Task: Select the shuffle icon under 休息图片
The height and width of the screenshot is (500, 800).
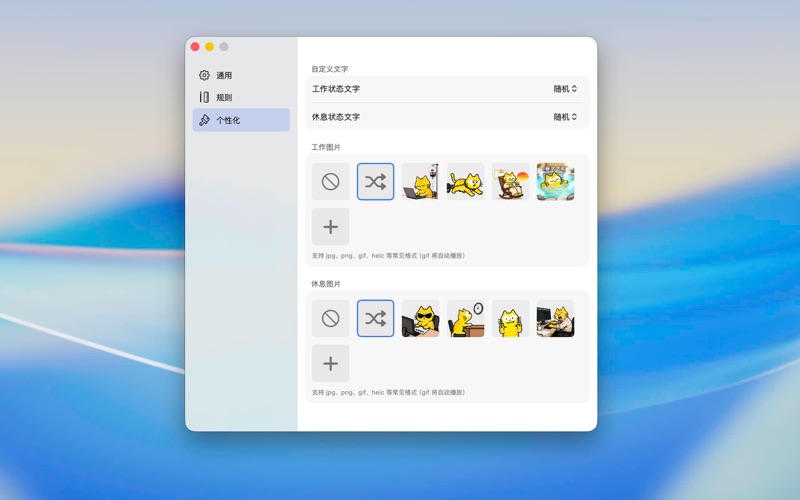Action: 376,318
